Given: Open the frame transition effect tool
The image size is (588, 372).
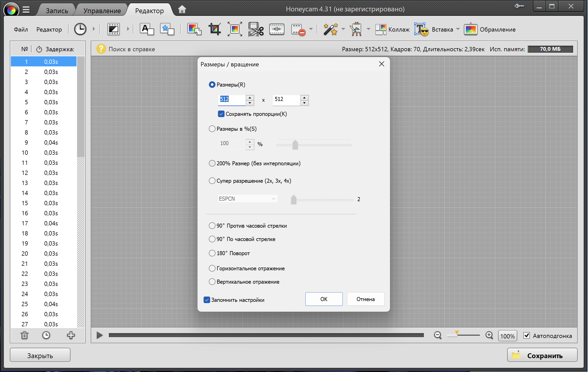Looking at the screenshot, I should coord(114,29).
